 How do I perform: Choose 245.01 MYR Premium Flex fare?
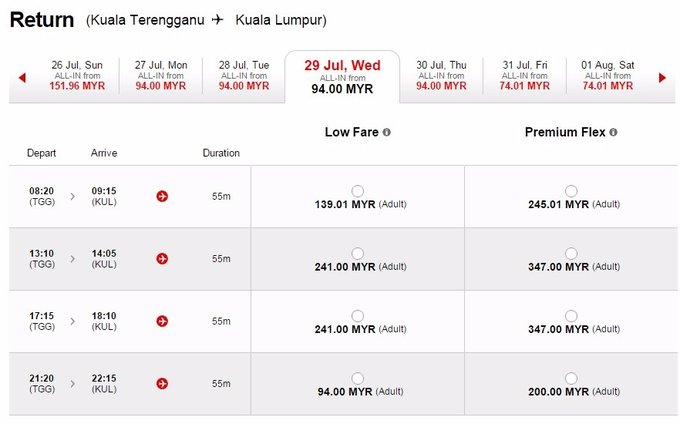[x=571, y=191]
